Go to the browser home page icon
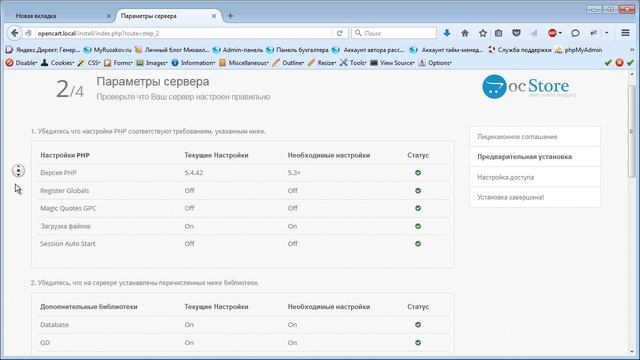This screenshot has height=360, width=640. click(465, 33)
